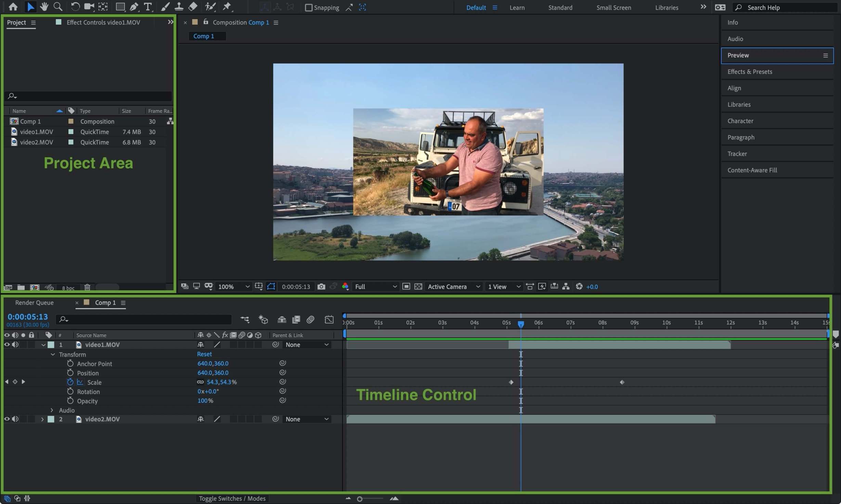Click the Preview panel tab
The height and width of the screenshot is (504, 841).
(738, 55)
